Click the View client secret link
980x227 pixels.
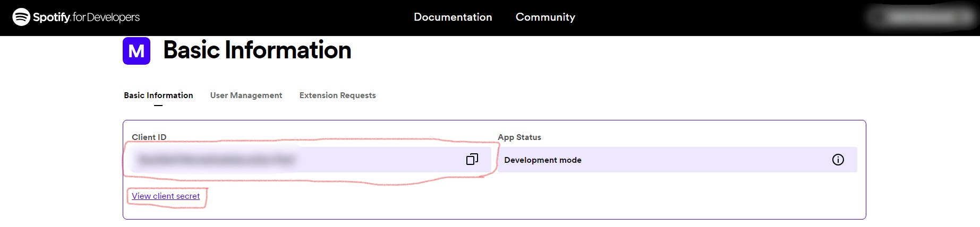tap(166, 196)
